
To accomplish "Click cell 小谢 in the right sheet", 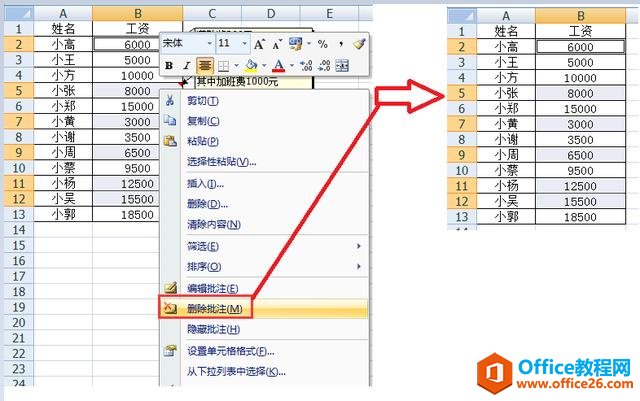I will click(506, 139).
